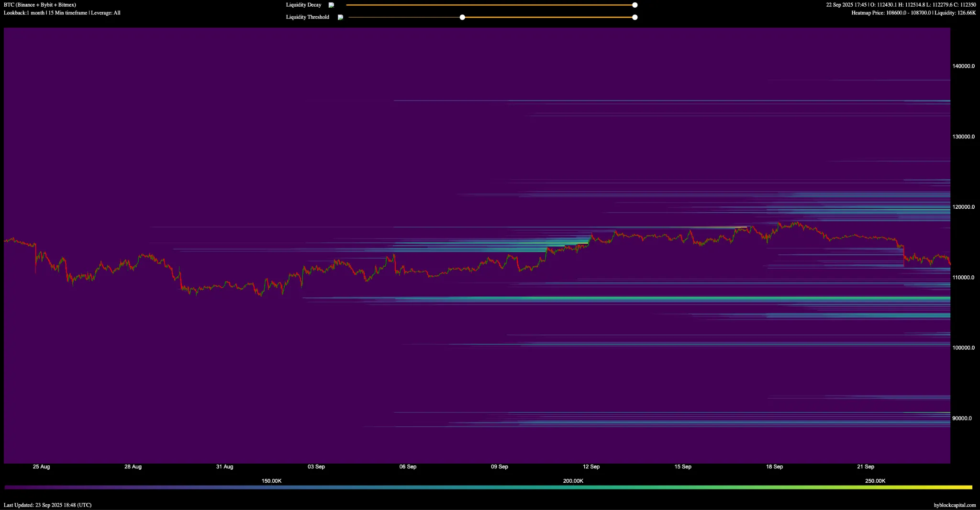
Task: Click the left Liquidity Threshold slider handle
Action: click(x=462, y=17)
